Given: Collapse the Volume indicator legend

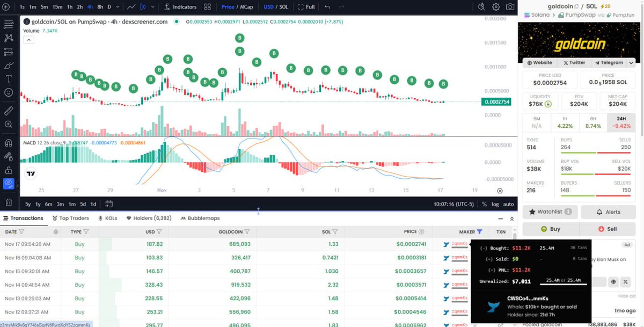Looking at the screenshot, I should coord(28,40).
